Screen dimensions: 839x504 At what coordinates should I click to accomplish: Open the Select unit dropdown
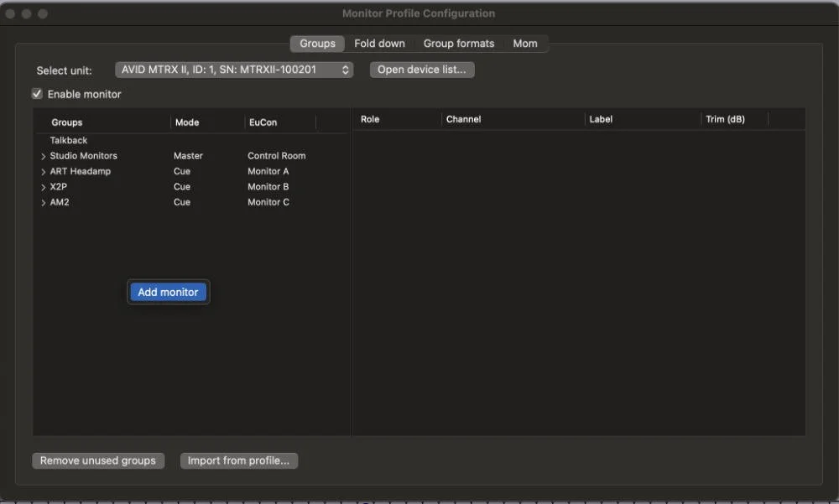tap(234, 70)
